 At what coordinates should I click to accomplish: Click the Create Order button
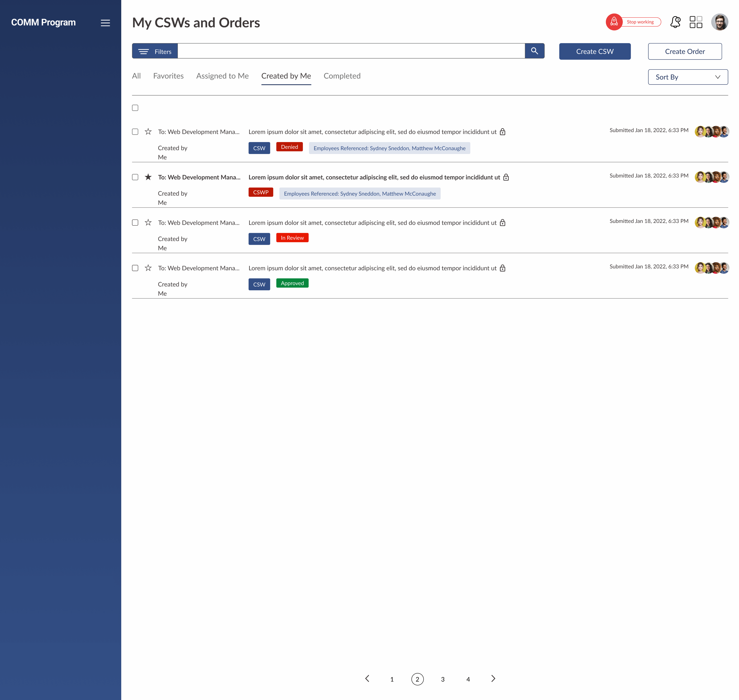click(685, 51)
